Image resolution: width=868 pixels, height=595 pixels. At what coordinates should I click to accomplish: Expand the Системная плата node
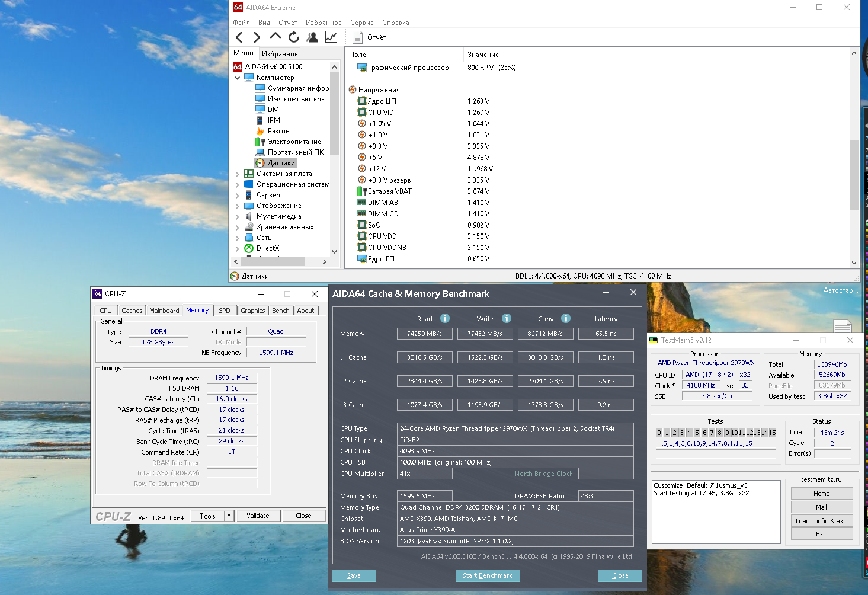(x=238, y=174)
